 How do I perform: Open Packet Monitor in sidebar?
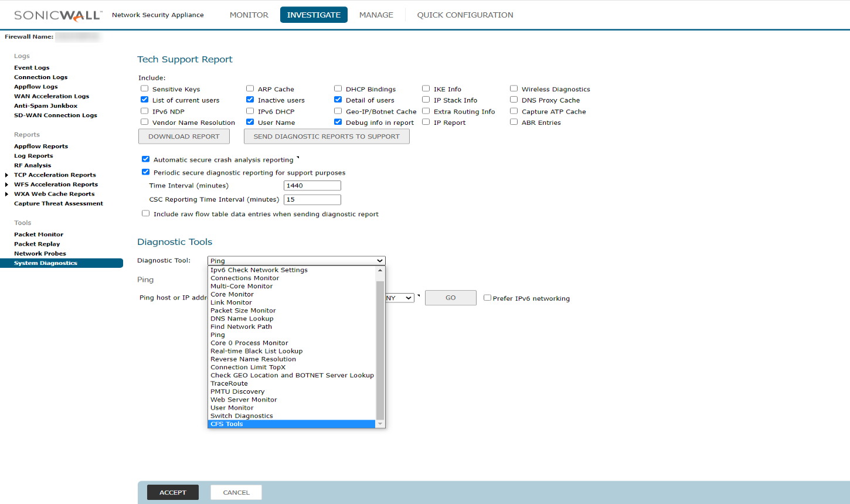coord(39,234)
